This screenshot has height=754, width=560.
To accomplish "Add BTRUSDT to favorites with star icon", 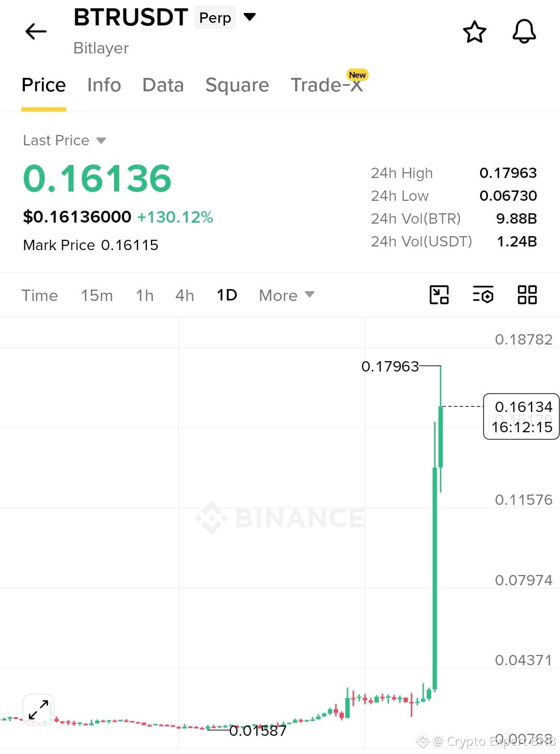I will click(x=474, y=32).
